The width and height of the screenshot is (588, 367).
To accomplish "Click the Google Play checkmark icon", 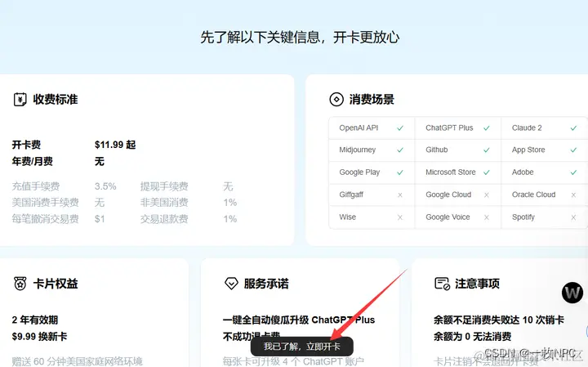I will click(400, 172).
